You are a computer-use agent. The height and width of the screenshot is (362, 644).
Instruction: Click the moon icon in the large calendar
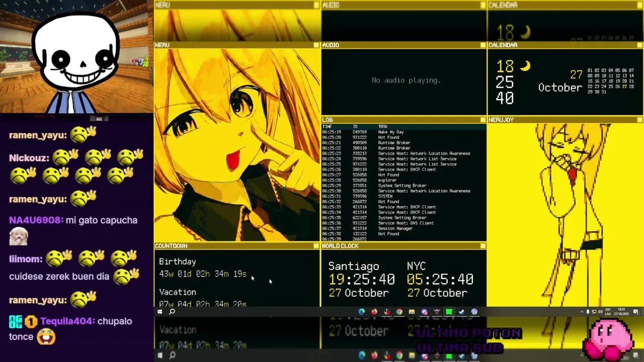click(525, 66)
